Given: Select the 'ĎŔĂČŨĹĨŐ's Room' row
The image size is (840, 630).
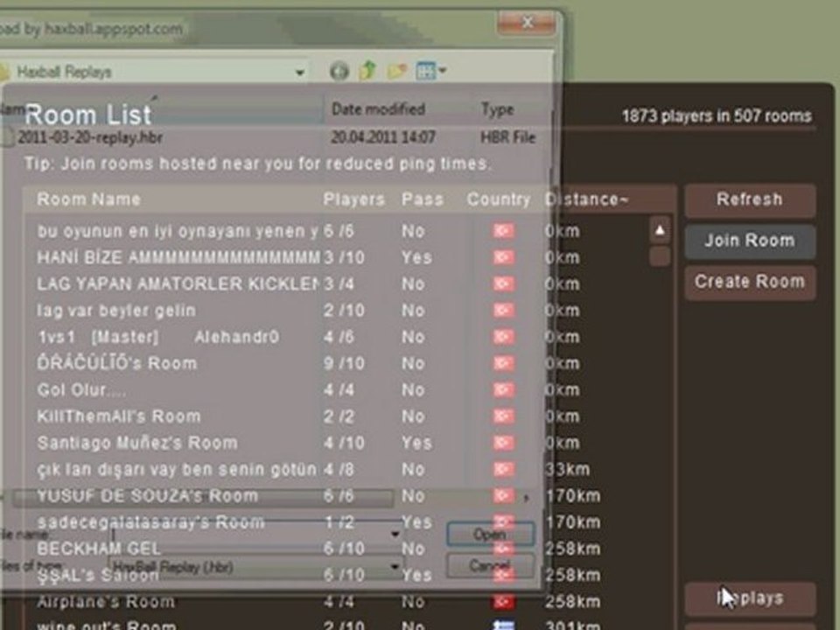Looking at the screenshot, I should point(338,364).
